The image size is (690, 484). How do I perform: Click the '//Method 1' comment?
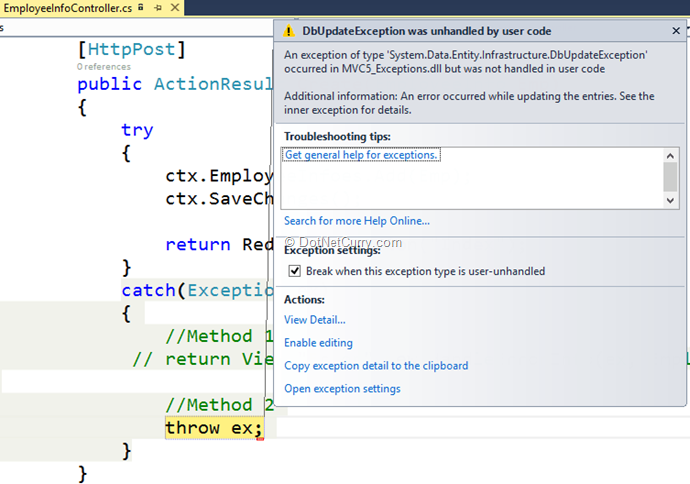coord(219,336)
